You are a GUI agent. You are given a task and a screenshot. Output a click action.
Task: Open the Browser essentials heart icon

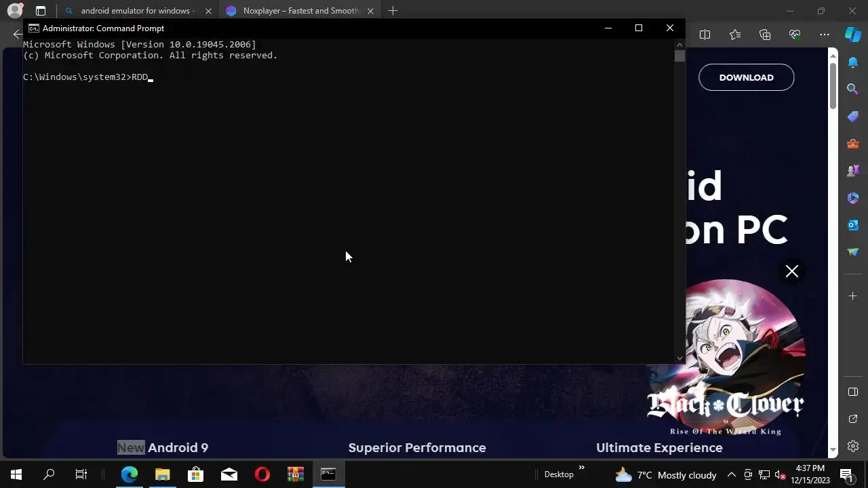(x=795, y=35)
